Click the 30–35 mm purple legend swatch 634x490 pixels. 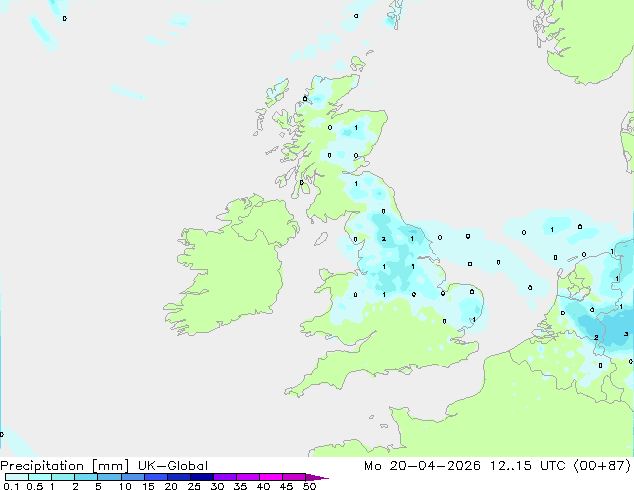tap(224, 477)
